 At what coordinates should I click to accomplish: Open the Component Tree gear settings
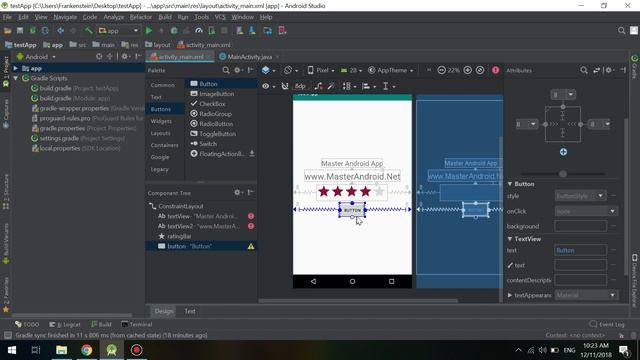pos(238,192)
